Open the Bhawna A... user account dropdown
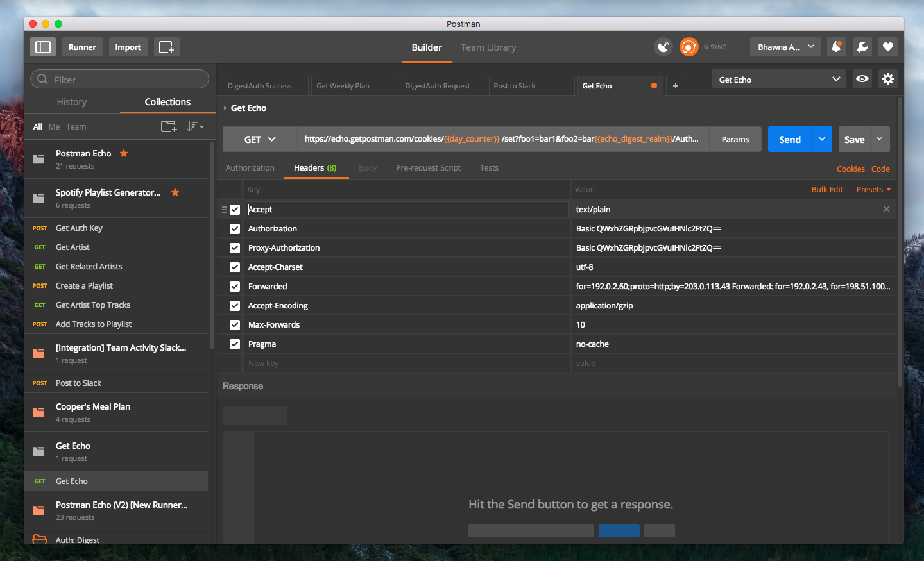 pos(785,47)
